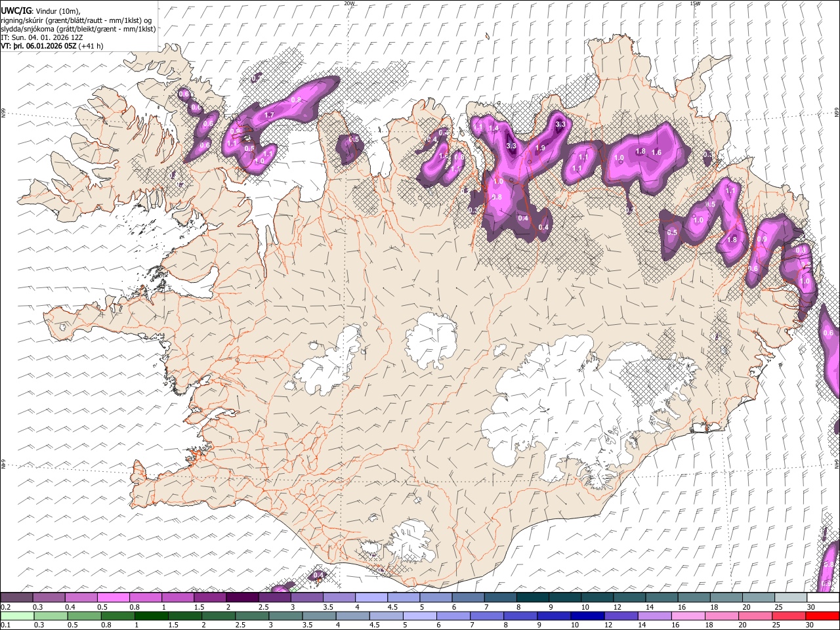Click the 20W longitude label
840x630 pixels.
click(349, 3)
